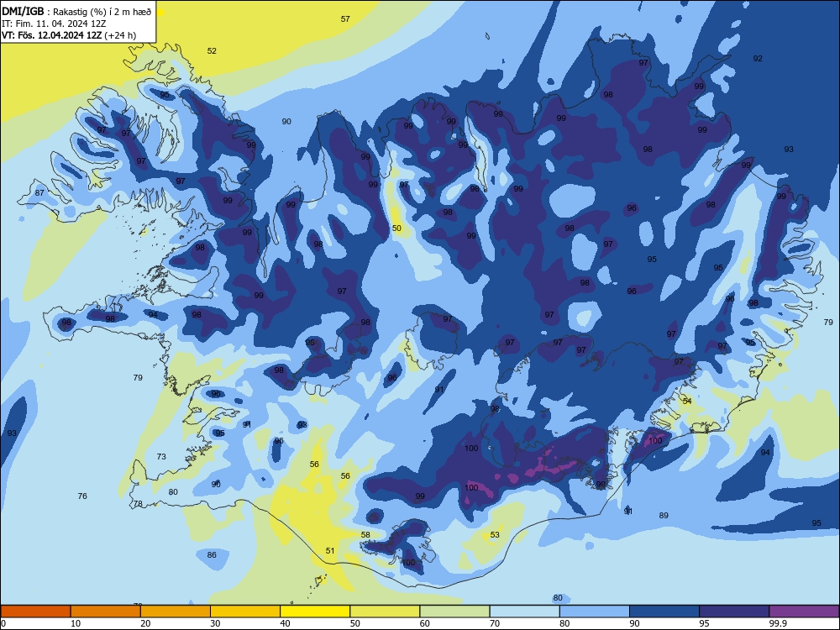Click the '73' humidity value label
The width and height of the screenshot is (840, 630).
pyautogui.click(x=161, y=456)
